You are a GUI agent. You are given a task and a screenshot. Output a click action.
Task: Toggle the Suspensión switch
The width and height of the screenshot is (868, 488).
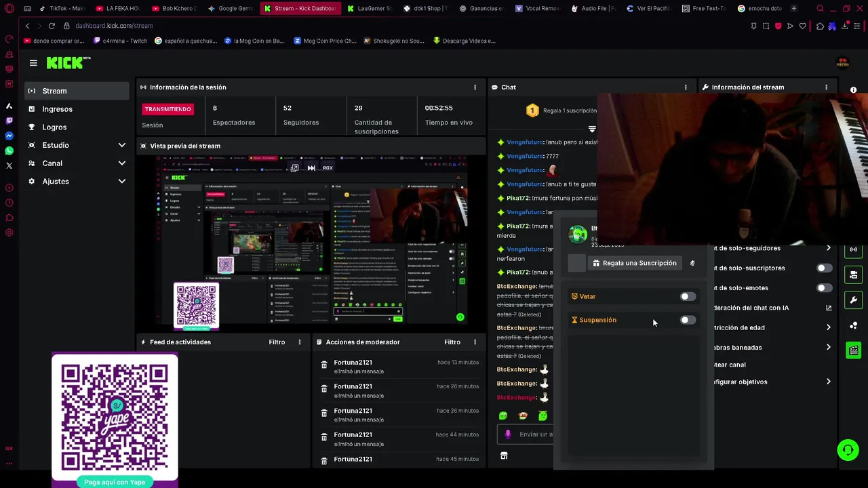click(688, 320)
